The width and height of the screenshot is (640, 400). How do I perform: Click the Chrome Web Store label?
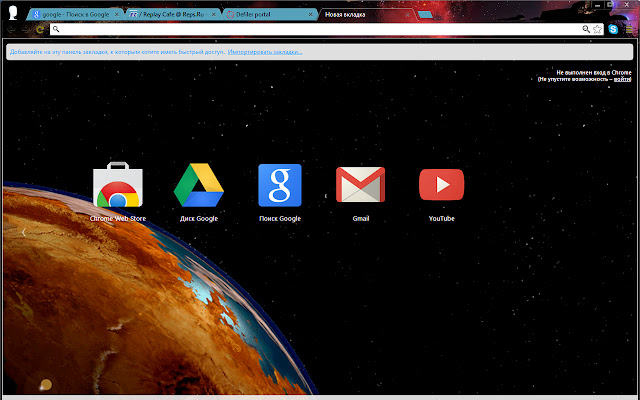tap(118, 219)
